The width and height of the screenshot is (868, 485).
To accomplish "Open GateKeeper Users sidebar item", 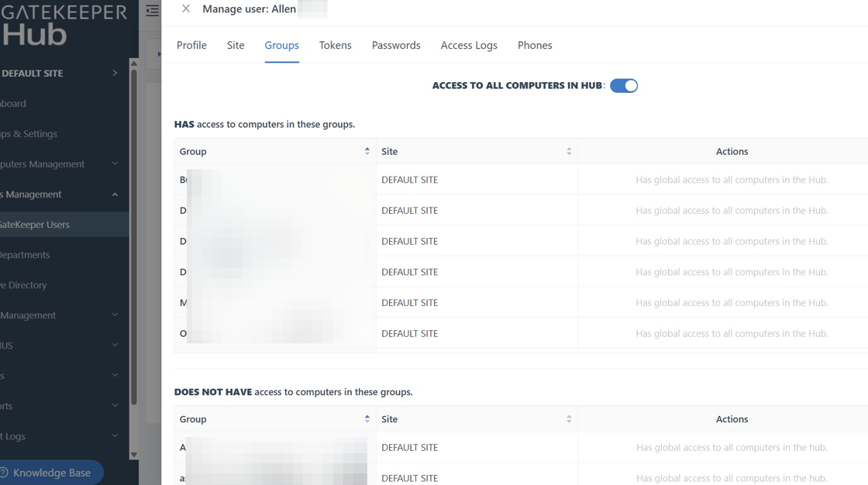I will click(x=64, y=225).
